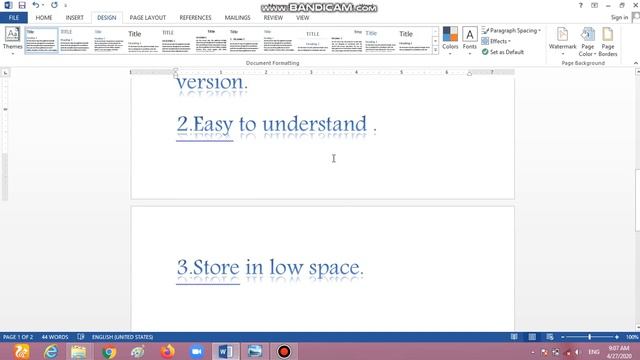
Task: Open zoom dialog from 100% label
Action: [x=632, y=337]
